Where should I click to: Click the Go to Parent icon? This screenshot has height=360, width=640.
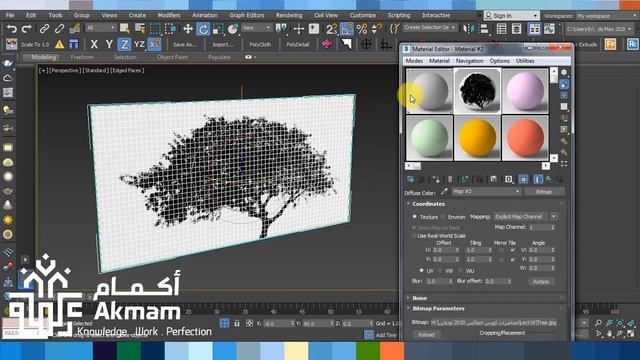coord(549,179)
